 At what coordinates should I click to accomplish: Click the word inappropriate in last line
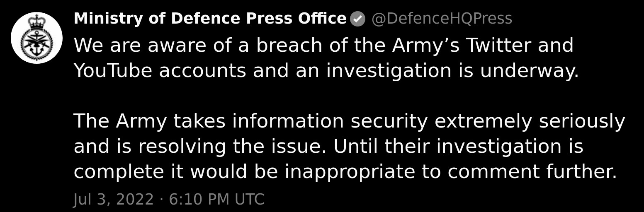350,172
